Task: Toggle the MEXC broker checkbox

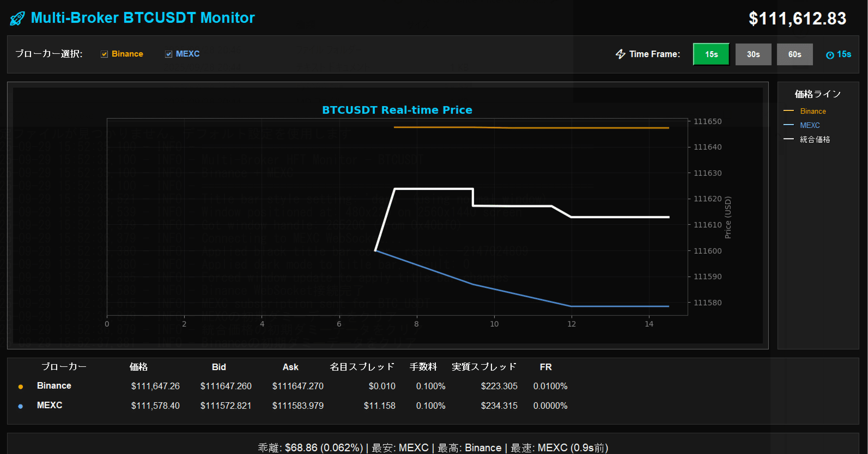Action: (x=169, y=54)
